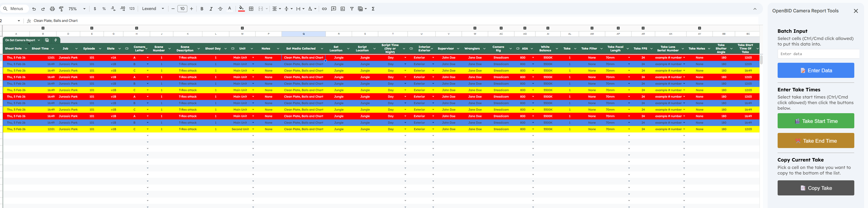
Task: Click the Create a filter funnel icon
Action: click(352, 9)
